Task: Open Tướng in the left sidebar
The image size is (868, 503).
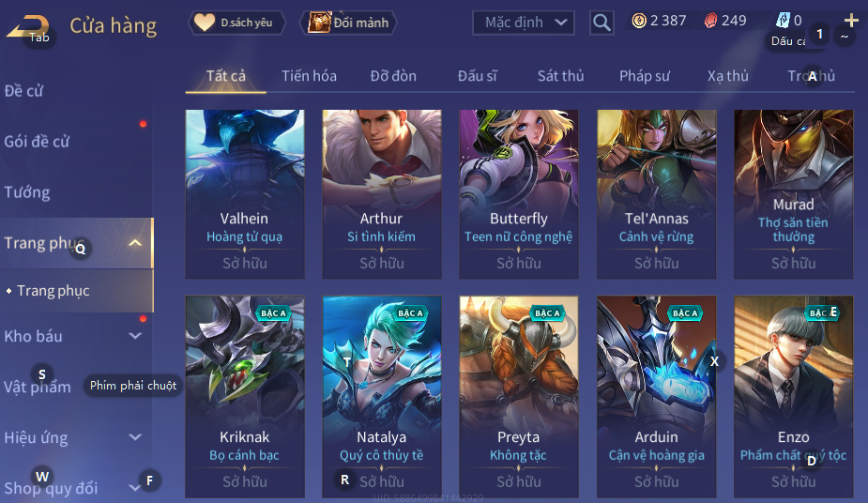Action: pos(27,192)
